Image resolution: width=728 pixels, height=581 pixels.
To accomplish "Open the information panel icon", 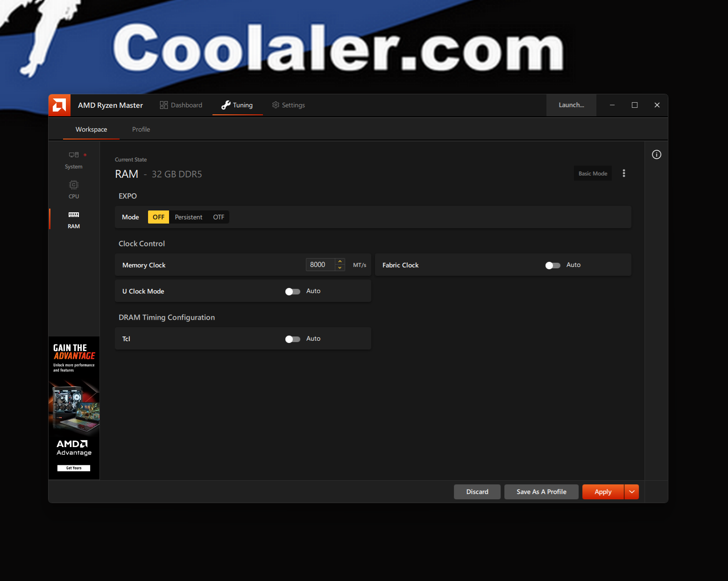I will click(657, 154).
